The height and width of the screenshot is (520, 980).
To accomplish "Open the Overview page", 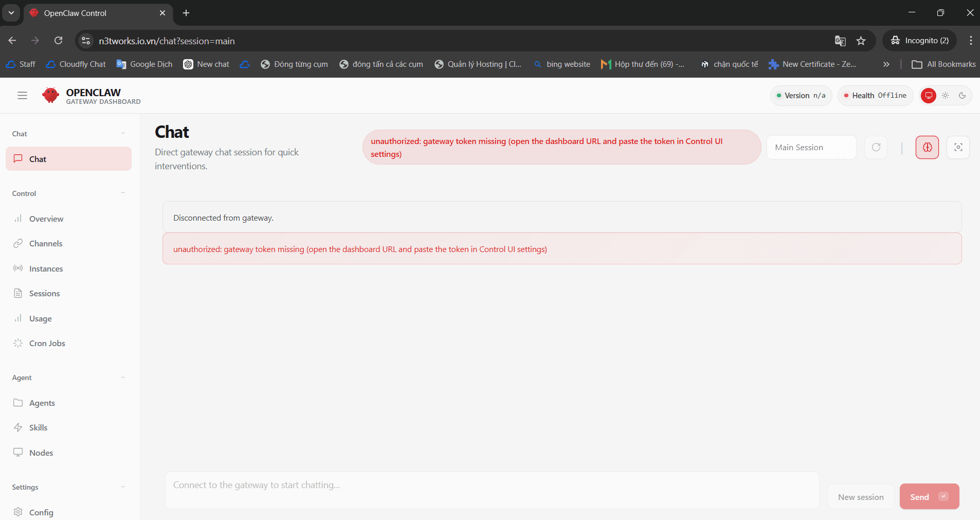I will tap(46, 219).
